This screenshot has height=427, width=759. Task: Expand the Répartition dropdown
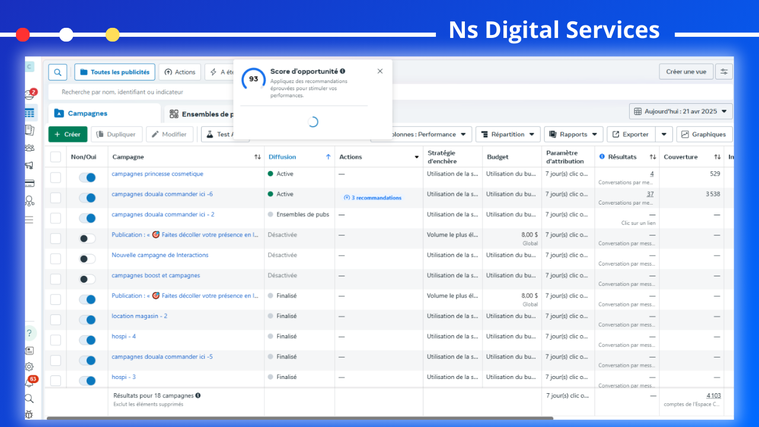coord(508,134)
